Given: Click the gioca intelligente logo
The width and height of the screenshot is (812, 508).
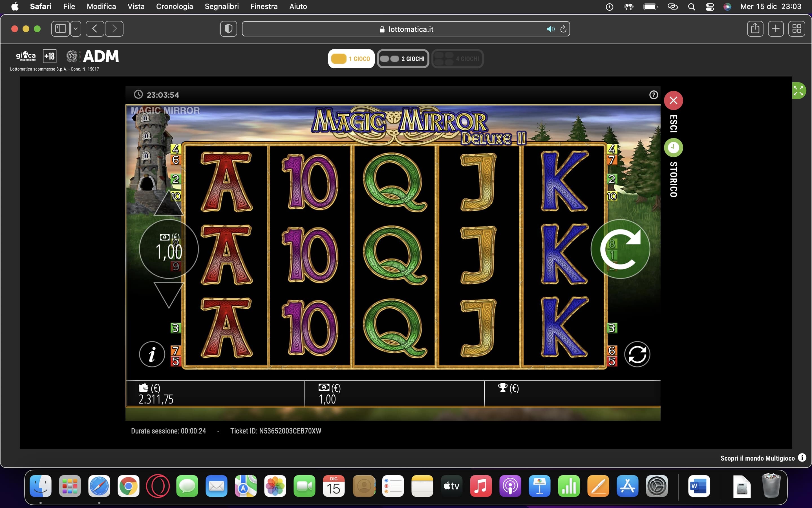Looking at the screenshot, I should [x=26, y=56].
